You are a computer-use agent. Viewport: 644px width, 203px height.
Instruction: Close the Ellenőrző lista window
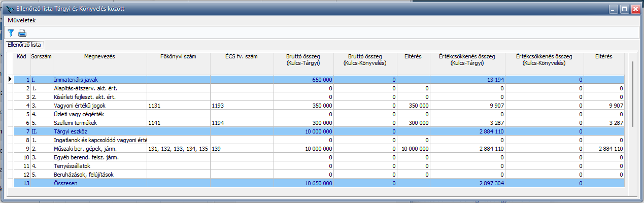tap(635, 9)
